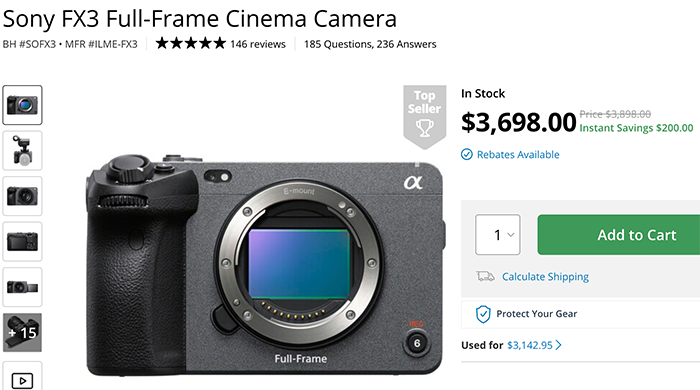Click the Protect Your Gear shield icon

pos(483,314)
